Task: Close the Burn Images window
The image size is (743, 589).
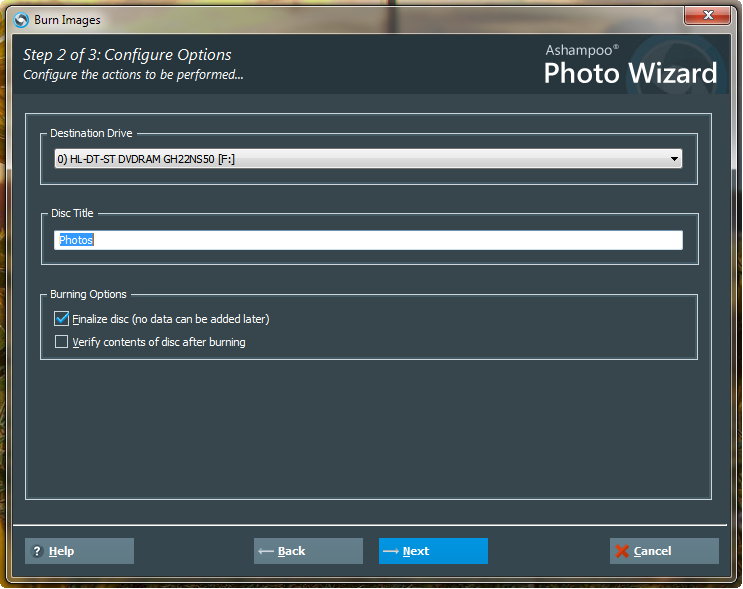Action: (x=711, y=16)
